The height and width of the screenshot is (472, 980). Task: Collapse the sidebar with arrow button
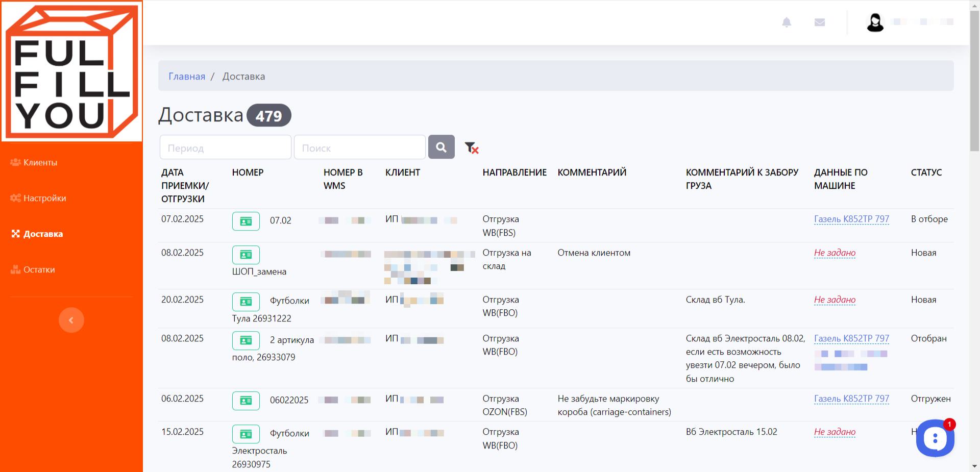click(x=71, y=320)
